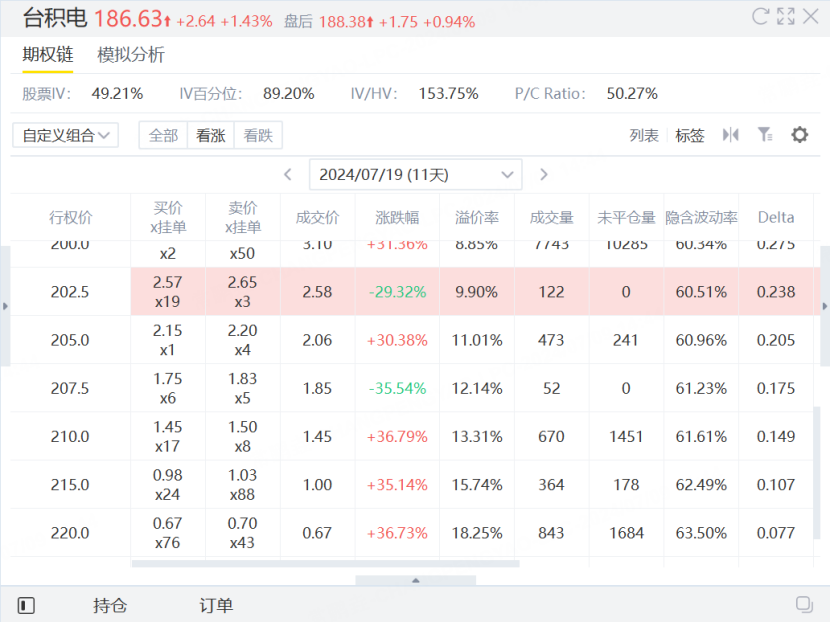Refresh the option chain data

point(760,16)
